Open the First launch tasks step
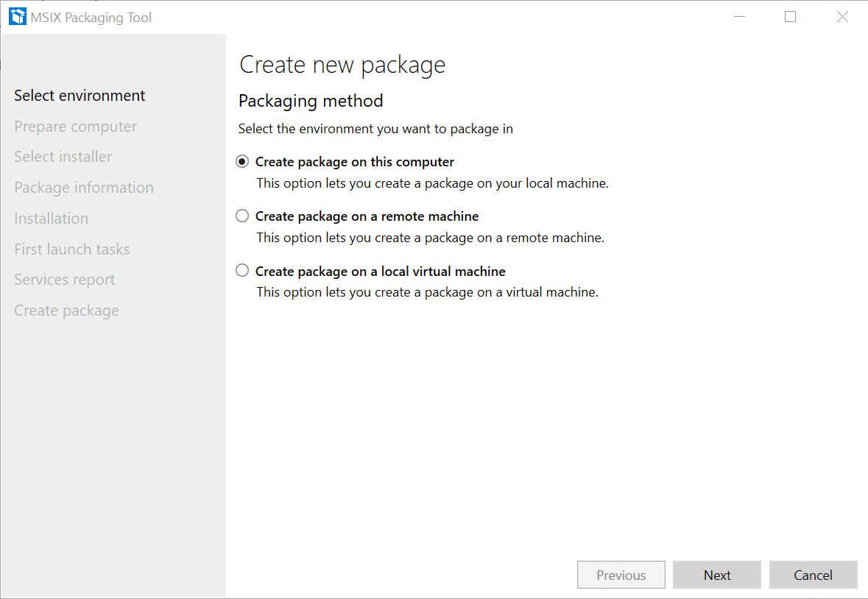This screenshot has width=868, height=599. point(71,249)
